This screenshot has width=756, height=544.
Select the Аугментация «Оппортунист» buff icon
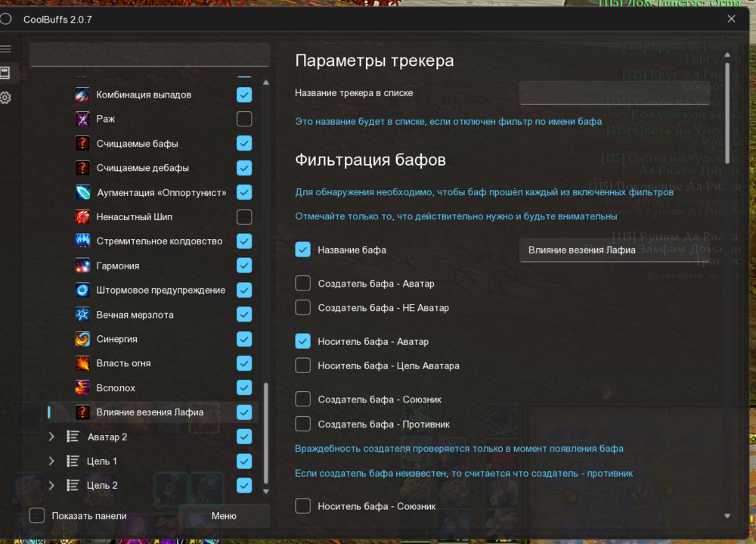(x=83, y=192)
